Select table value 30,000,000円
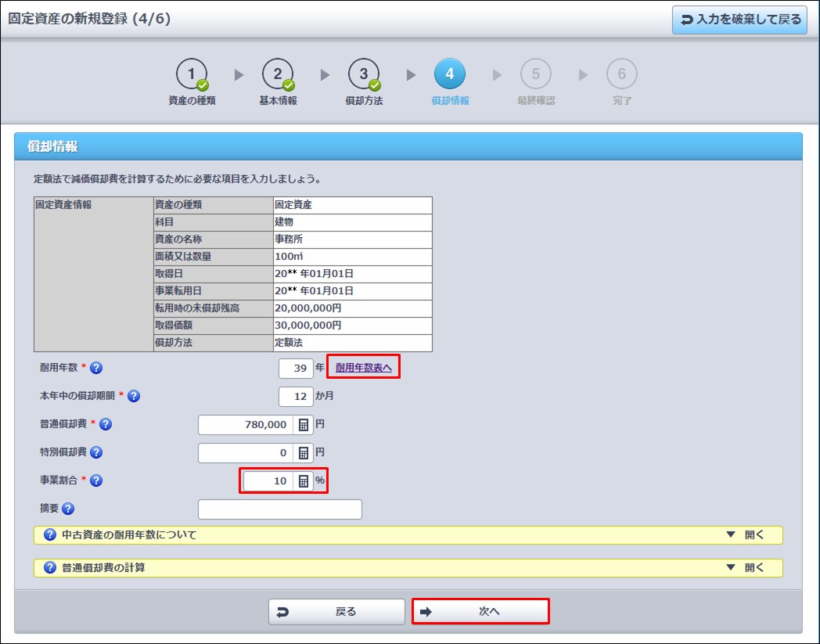This screenshot has height=644, width=820. 352,326
